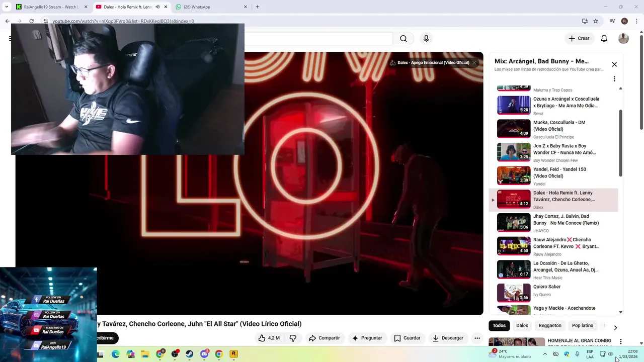The image size is (644, 362).
Task: Open Steam from taskbar
Action: click(189, 354)
